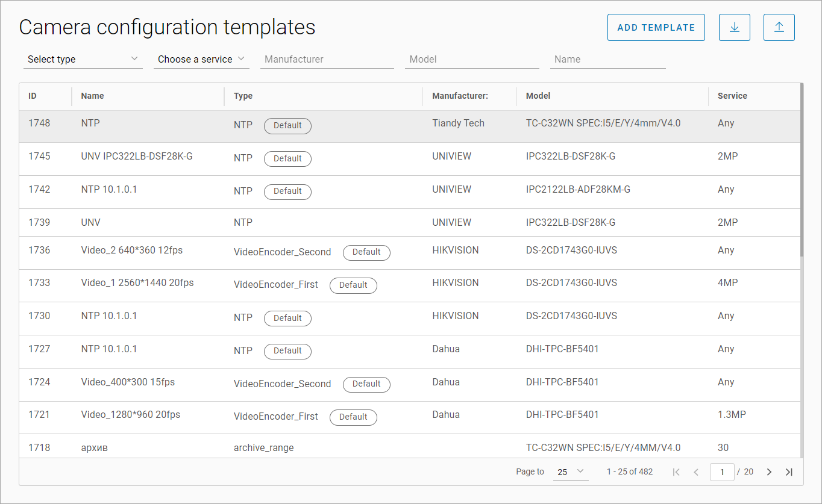The image size is (822, 504).
Task: Click the page number input box
Action: (722, 472)
